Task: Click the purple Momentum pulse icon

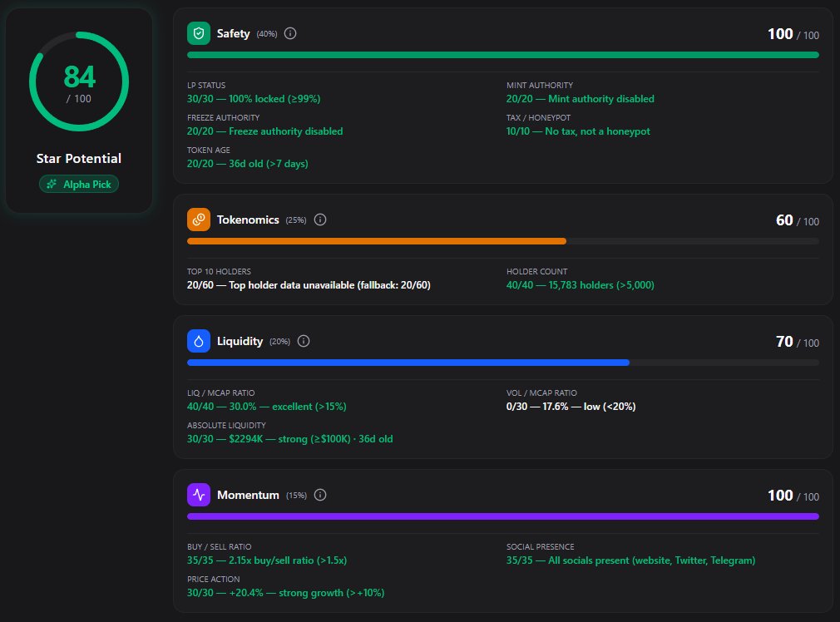Action: pyautogui.click(x=198, y=495)
